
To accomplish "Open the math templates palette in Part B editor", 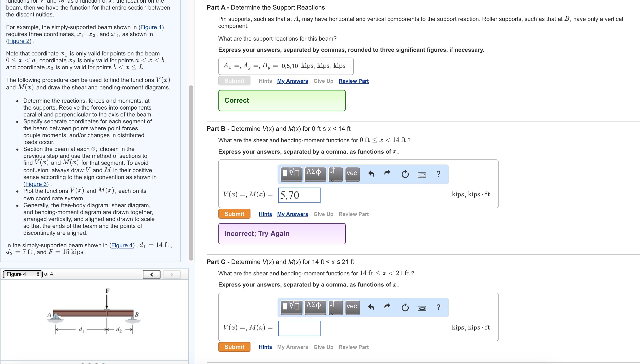I will (291, 174).
